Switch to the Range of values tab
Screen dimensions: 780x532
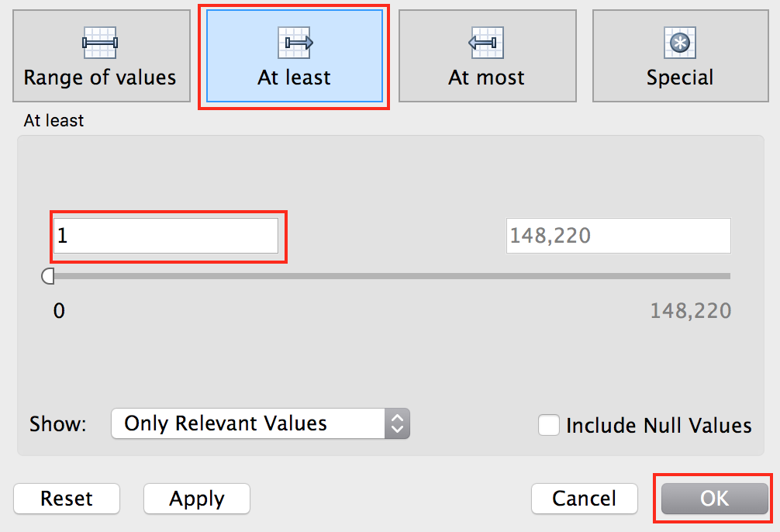point(101,56)
